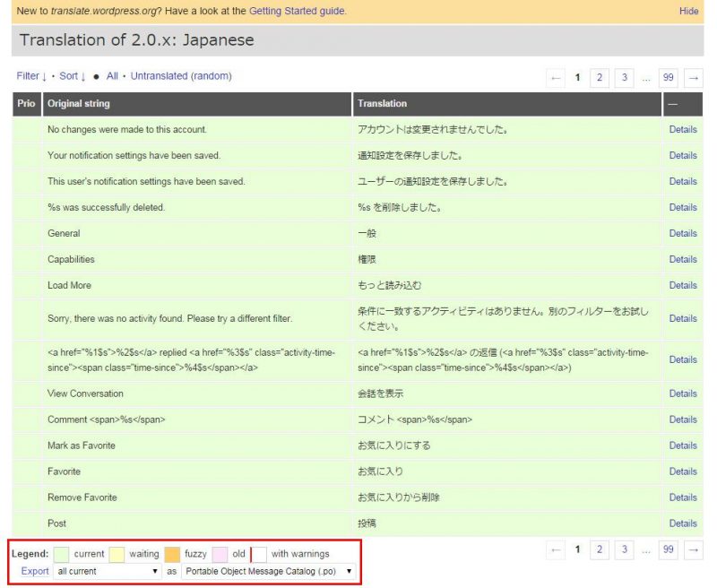Viewport: 717px width, 588px height.
Task: Hide the getting started notice
Action: pyautogui.click(x=688, y=11)
